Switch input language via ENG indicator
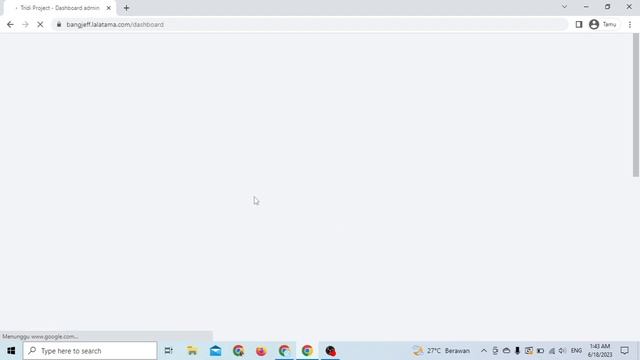The height and width of the screenshot is (360, 640). (576, 351)
